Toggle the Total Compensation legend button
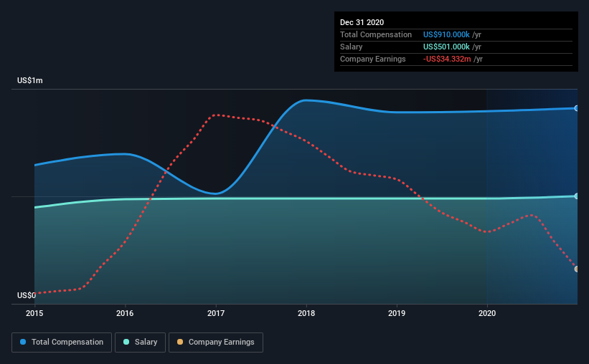 62,343
